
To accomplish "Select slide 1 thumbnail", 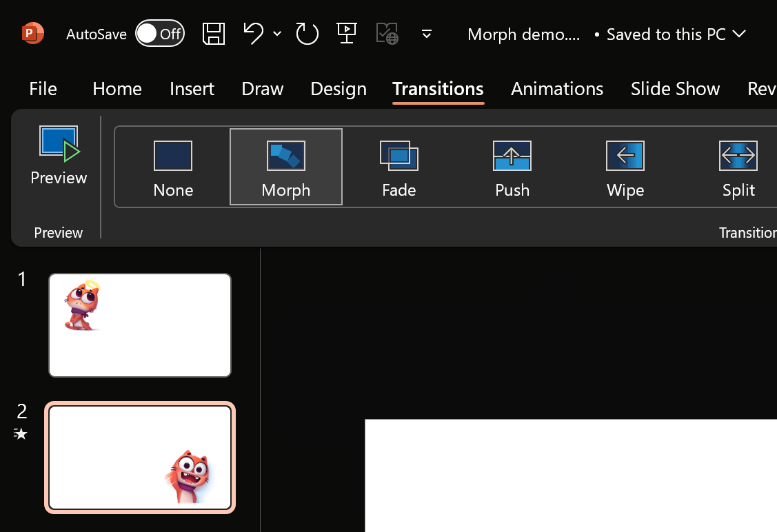I will (x=140, y=325).
